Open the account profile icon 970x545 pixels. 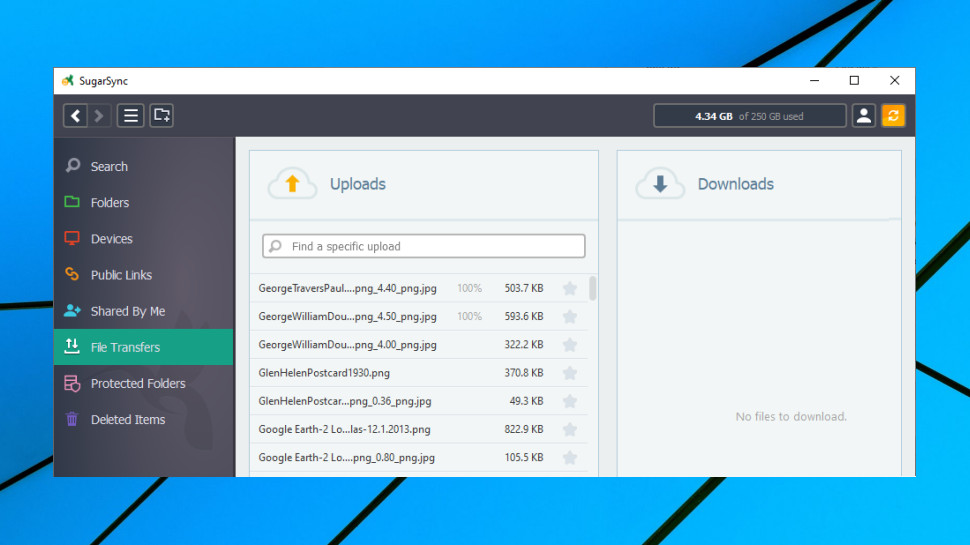pos(864,116)
